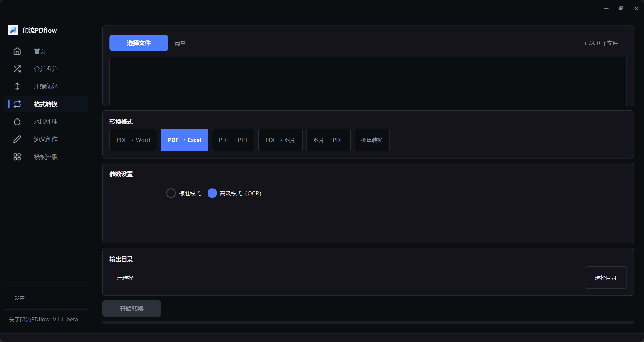Select the PDF → 图片 format option
This screenshot has height=342, width=644.
point(280,140)
